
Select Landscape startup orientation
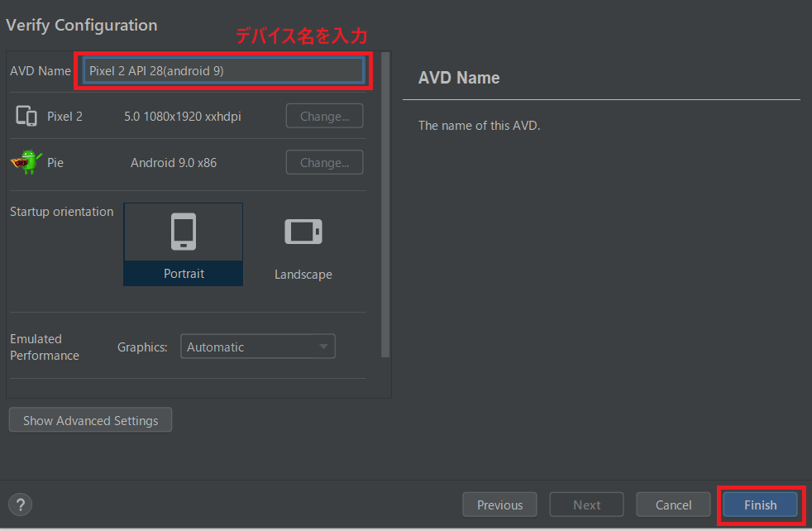pyautogui.click(x=303, y=250)
